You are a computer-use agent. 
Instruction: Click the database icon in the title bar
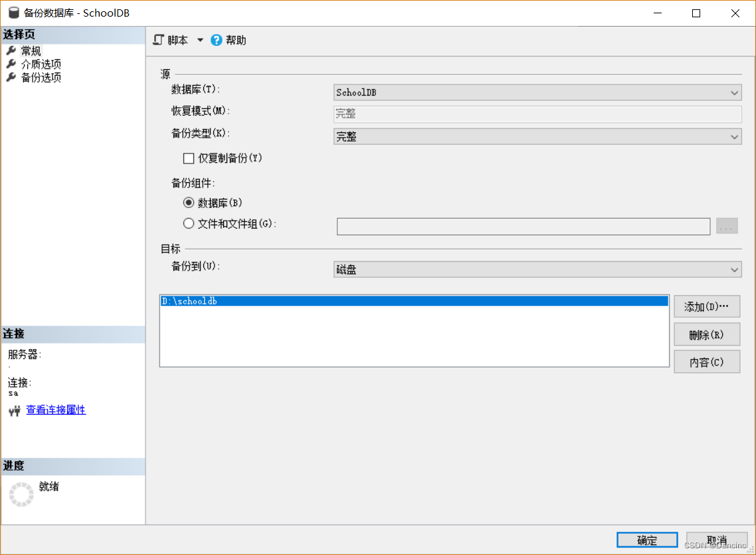coord(14,13)
